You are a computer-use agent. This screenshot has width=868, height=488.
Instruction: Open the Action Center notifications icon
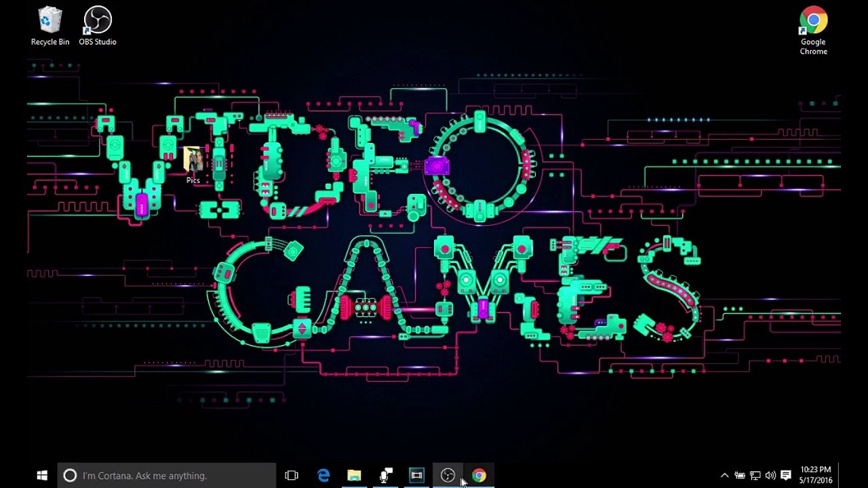[x=786, y=476]
